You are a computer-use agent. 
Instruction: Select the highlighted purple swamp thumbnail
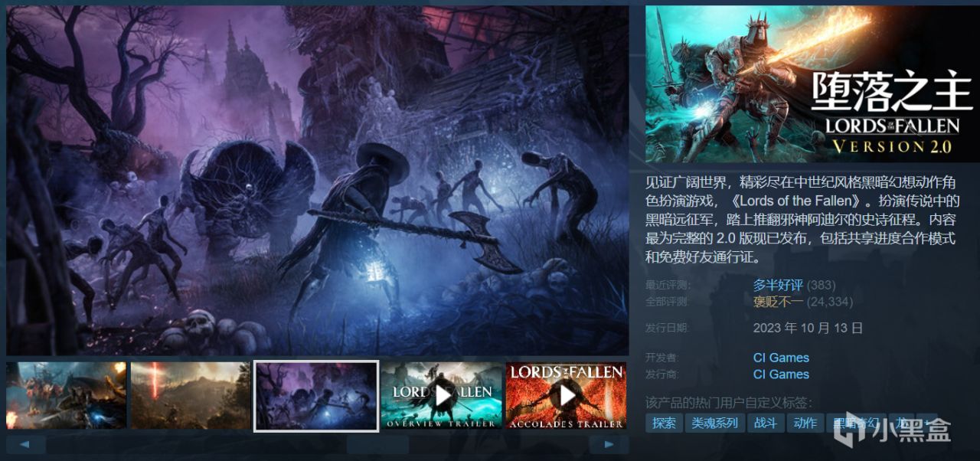316,395
